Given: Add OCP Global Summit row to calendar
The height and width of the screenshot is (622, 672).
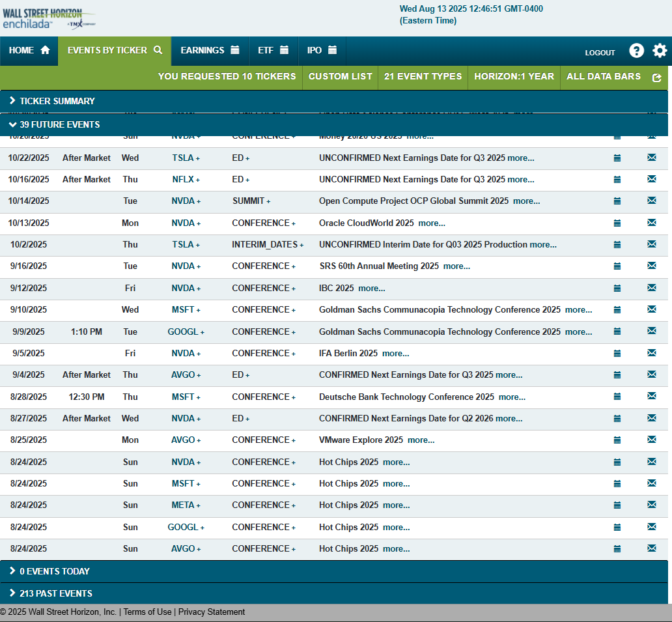Looking at the screenshot, I should point(617,201).
